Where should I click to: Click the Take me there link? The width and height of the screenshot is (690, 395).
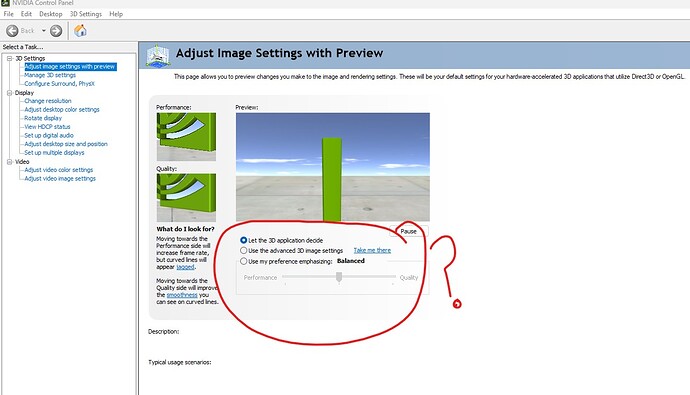click(x=372, y=250)
